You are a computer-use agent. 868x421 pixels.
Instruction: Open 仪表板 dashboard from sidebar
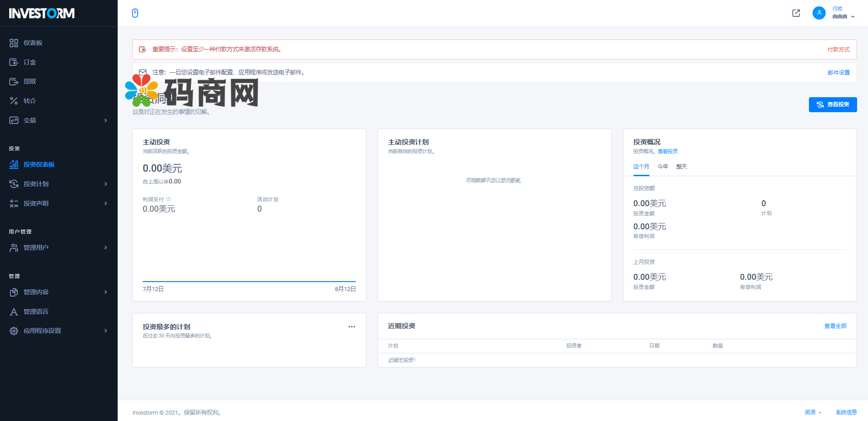coord(33,43)
